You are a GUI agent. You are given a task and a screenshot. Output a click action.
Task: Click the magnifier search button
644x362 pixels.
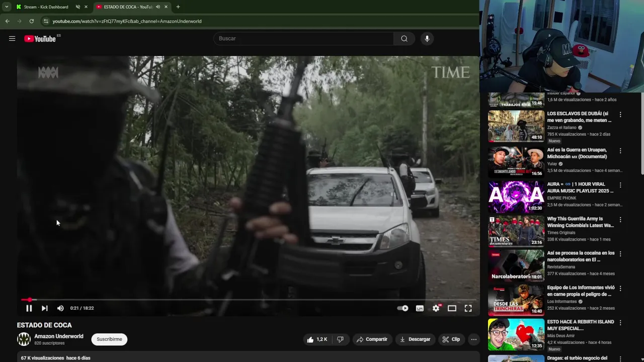tap(404, 39)
